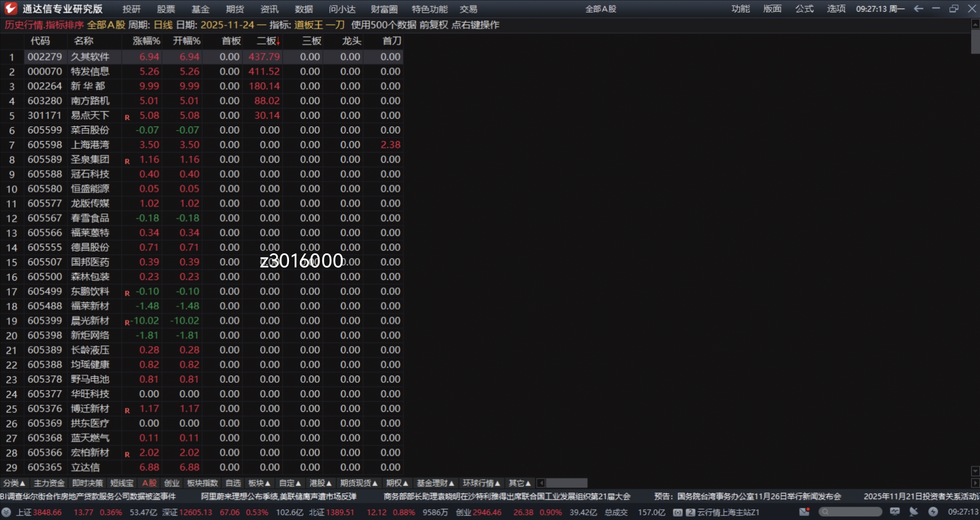Open the 基金 menu
The height and width of the screenshot is (520, 980).
(x=201, y=9)
